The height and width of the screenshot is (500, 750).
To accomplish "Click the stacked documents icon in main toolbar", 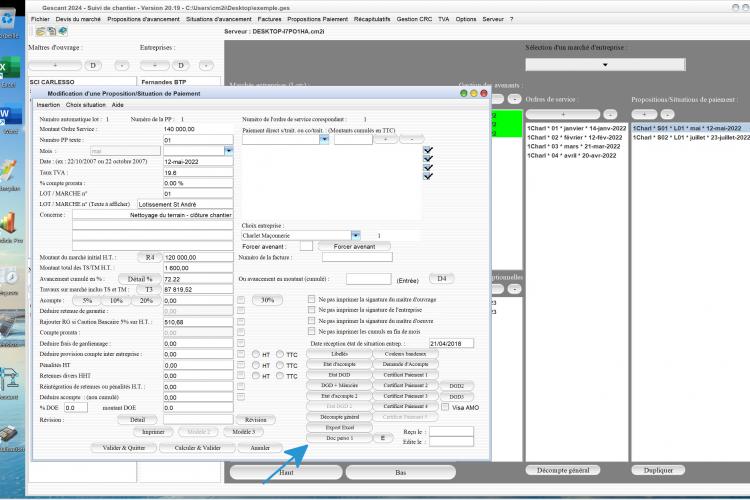I will [51, 32].
